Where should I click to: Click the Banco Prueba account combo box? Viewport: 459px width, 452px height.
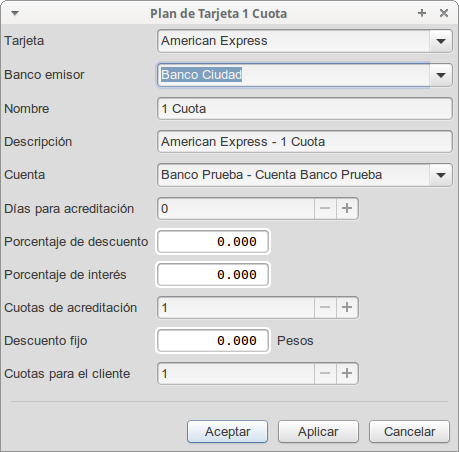(x=293, y=175)
